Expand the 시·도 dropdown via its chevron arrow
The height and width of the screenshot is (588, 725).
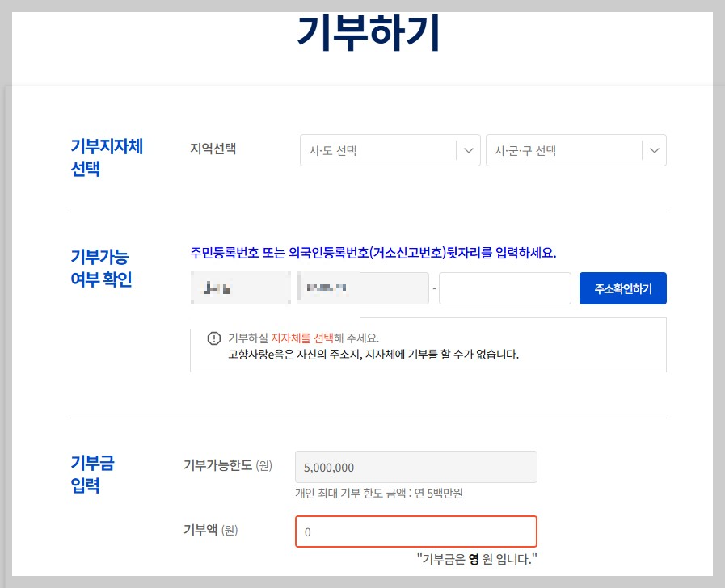click(x=467, y=150)
